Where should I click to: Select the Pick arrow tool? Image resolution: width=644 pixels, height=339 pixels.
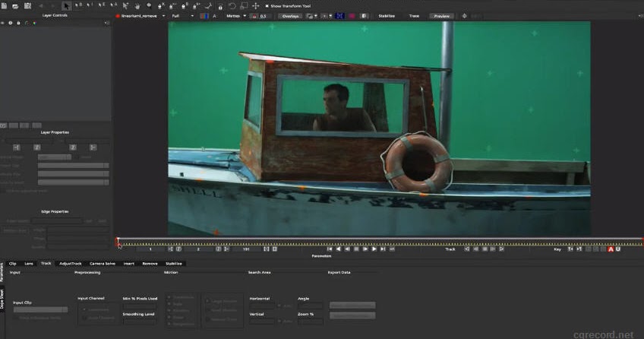point(67,6)
